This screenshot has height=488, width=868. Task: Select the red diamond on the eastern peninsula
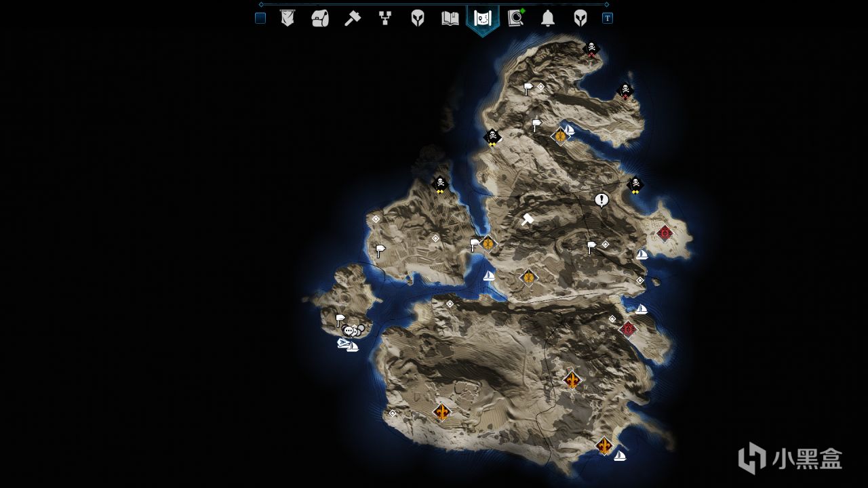click(665, 233)
